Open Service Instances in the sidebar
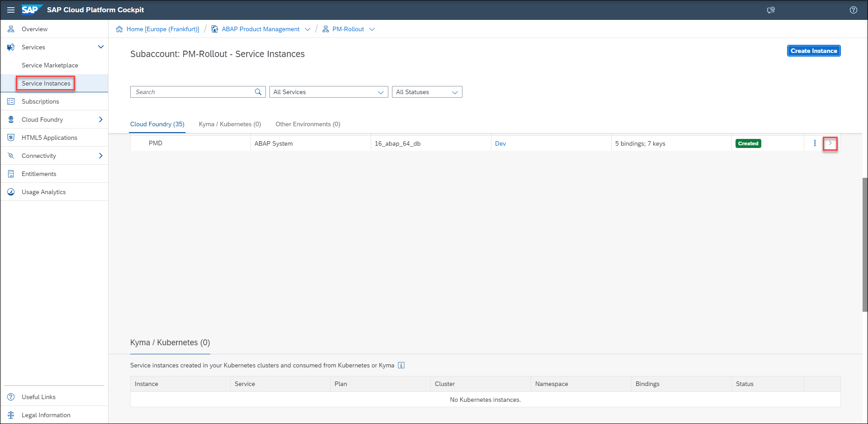Image resolution: width=868 pixels, height=424 pixels. point(46,83)
